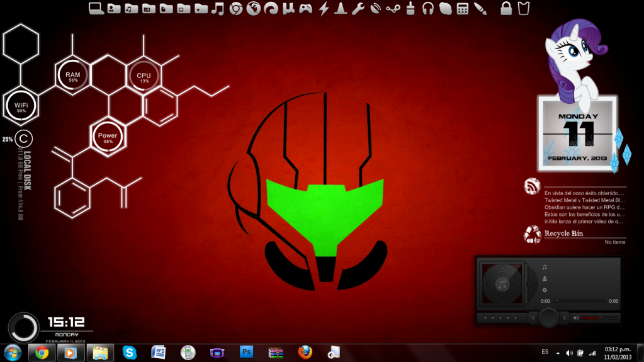Open the videos folder icon in the top dock
The width and height of the screenshot is (644, 362).
(184, 9)
